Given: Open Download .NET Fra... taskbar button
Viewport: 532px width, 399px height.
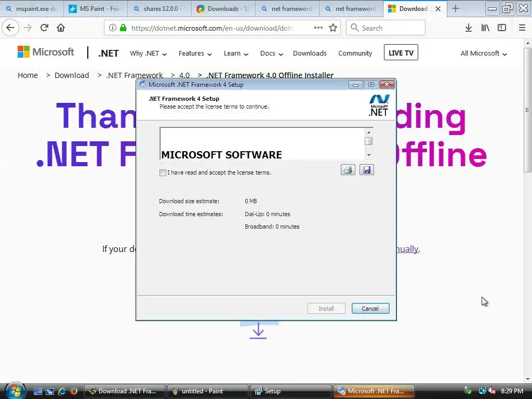Looking at the screenshot, I should click(124, 391).
